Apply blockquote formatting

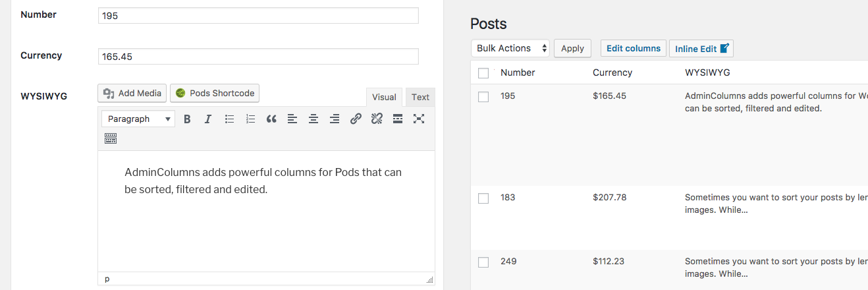pyautogui.click(x=271, y=119)
